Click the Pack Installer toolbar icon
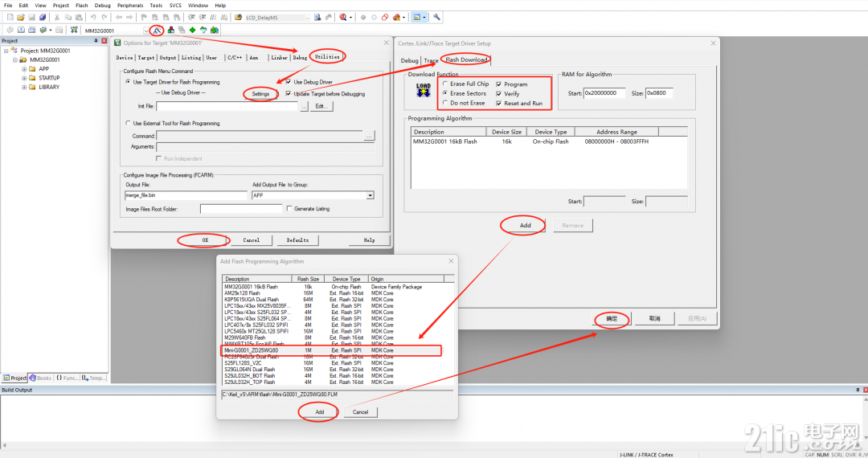Image resolution: width=868 pixels, height=458 pixels. click(215, 30)
